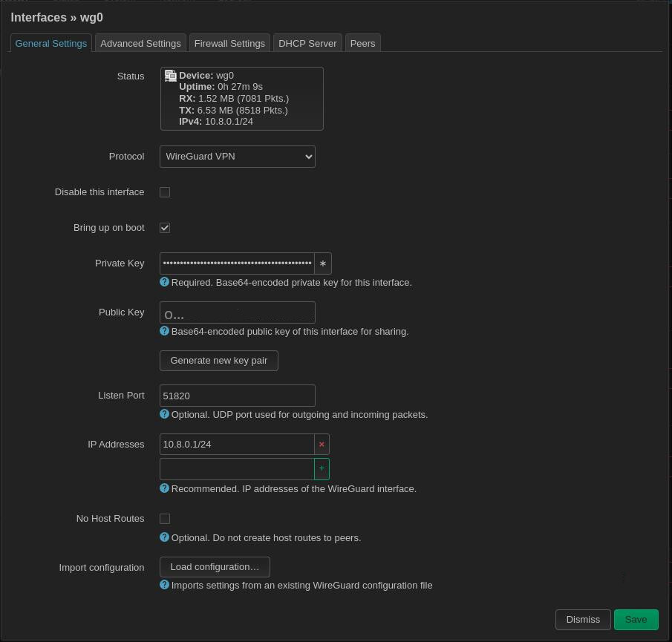Toggle Disable this interface checkbox
This screenshot has height=642, width=672.
[165, 192]
